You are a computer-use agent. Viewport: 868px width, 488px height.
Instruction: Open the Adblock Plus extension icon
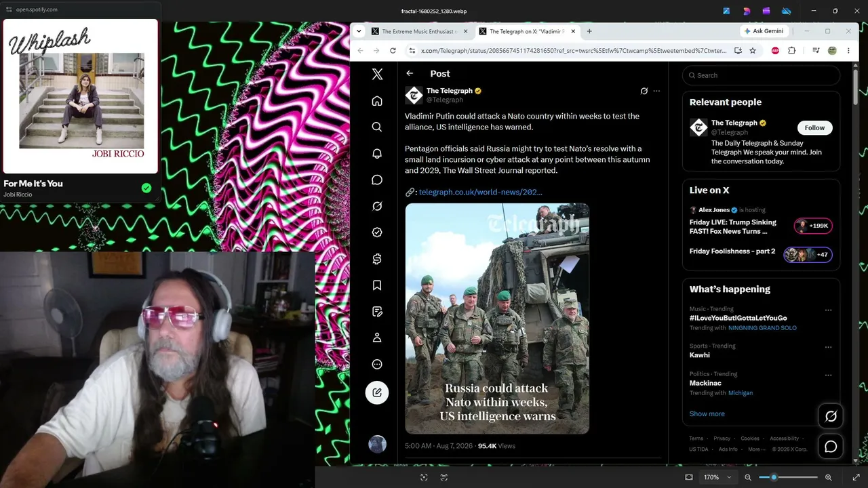pyautogui.click(x=775, y=50)
